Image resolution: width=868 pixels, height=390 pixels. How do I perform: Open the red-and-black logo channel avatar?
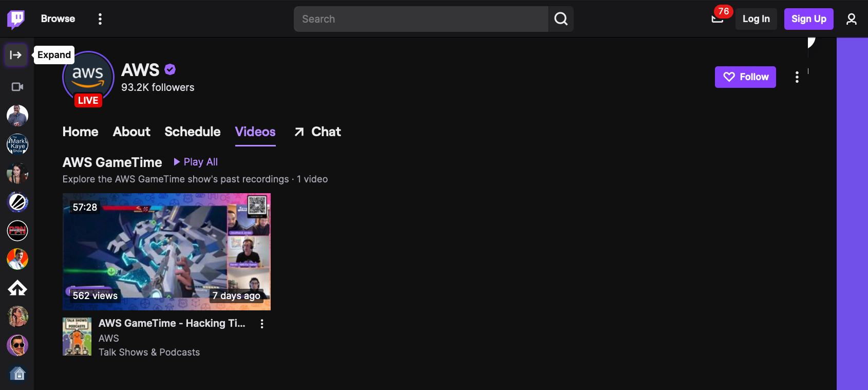coord(17,231)
